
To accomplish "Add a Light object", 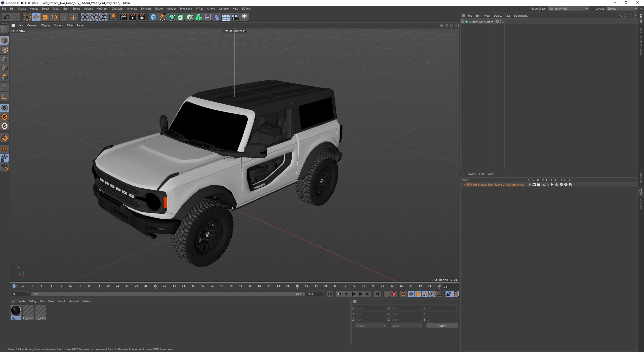I will 244,17.
